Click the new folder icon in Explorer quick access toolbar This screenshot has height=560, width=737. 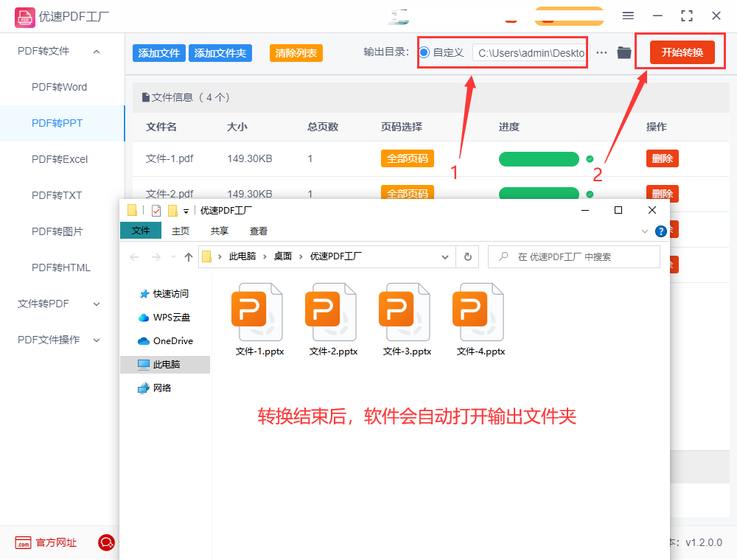(x=172, y=211)
